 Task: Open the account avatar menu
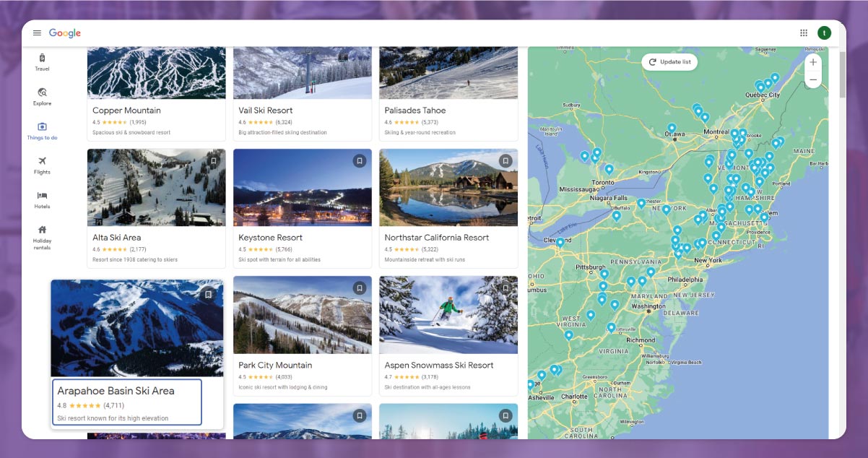(x=824, y=33)
